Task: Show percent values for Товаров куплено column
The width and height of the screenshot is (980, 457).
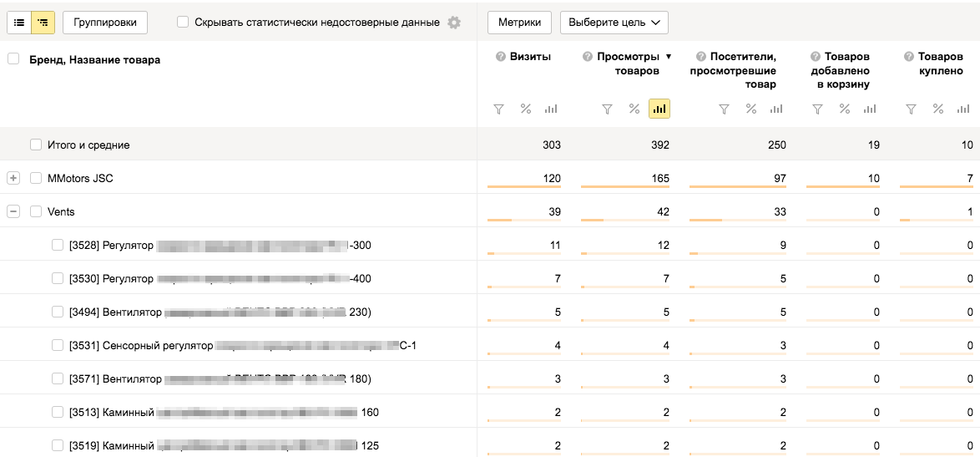Action: [x=938, y=109]
